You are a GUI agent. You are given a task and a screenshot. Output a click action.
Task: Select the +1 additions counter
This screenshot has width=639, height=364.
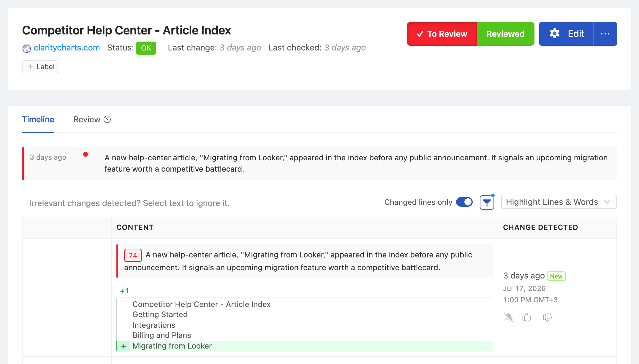coord(124,291)
